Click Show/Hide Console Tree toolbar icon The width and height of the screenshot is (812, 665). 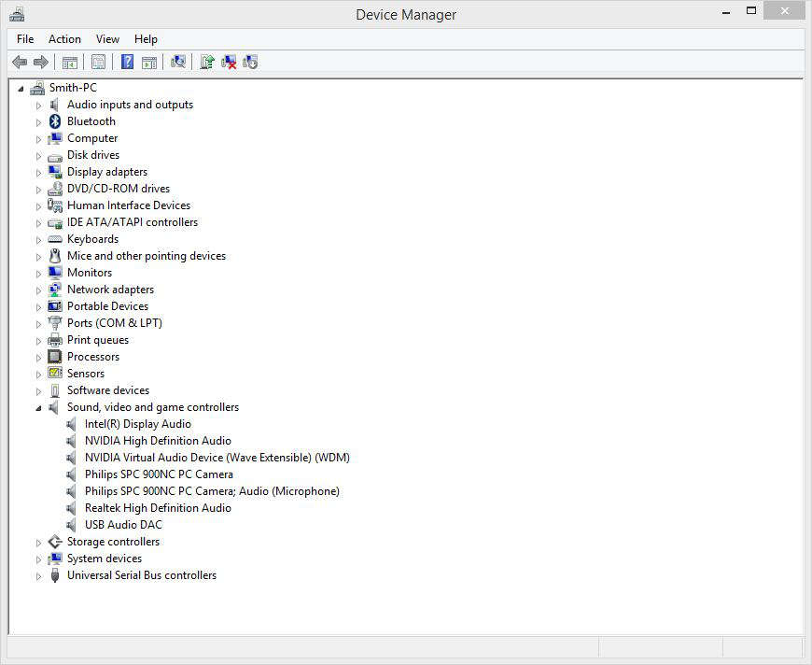pos(69,63)
